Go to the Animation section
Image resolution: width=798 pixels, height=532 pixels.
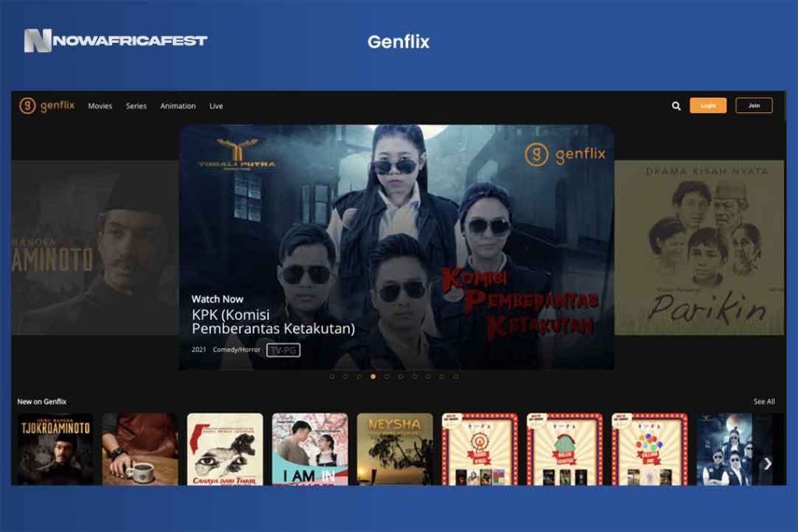178,106
